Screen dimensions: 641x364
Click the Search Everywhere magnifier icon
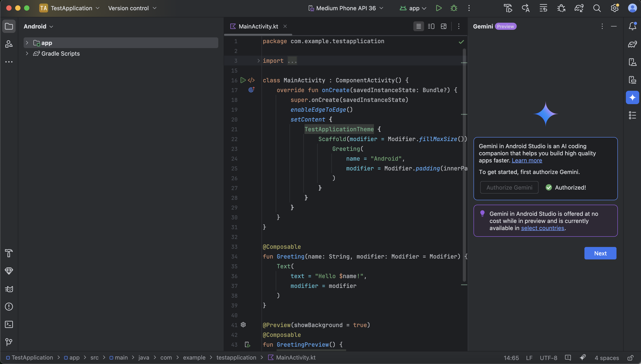tap(597, 8)
